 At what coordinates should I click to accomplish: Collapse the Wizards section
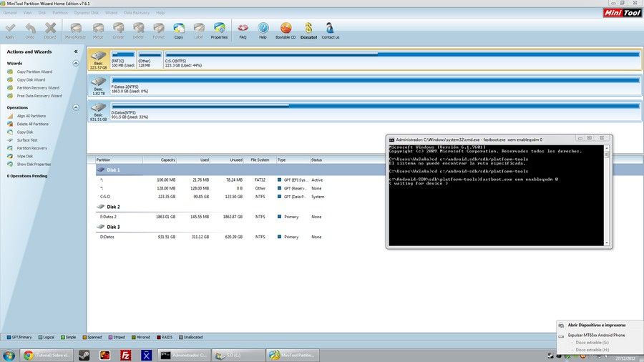[x=76, y=63]
